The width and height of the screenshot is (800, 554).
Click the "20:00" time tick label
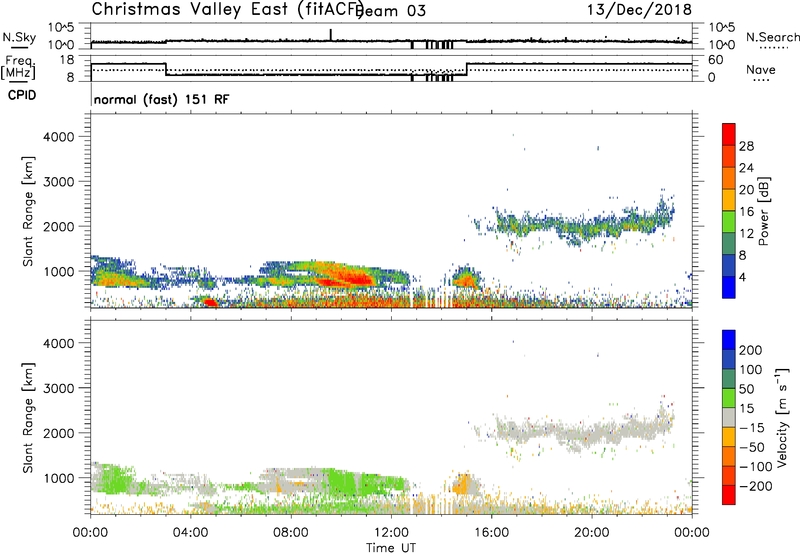click(591, 533)
